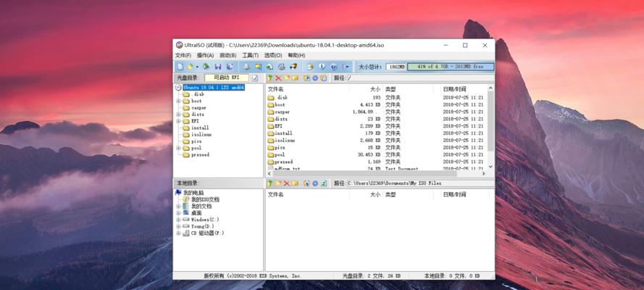Screen dimensions: 644x290
Task: Click the red Delete X in disc image toolbar
Action: (x=278, y=78)
